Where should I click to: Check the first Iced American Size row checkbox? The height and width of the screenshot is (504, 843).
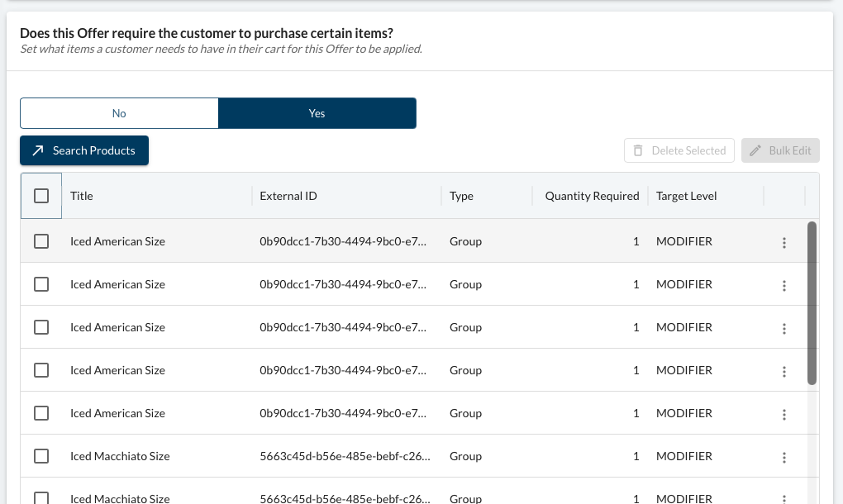41,241
